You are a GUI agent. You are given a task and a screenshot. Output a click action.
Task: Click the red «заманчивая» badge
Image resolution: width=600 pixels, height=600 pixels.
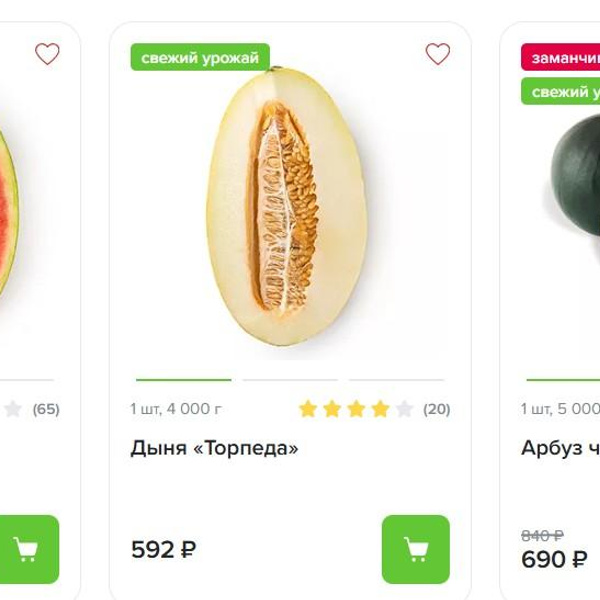coord(562,58)
